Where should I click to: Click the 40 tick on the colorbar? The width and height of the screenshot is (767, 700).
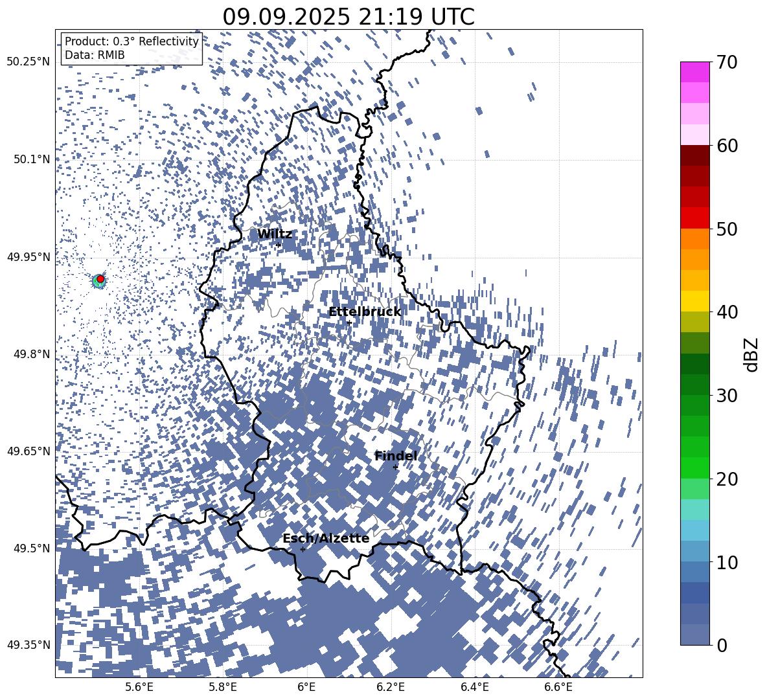pos(727,312)
